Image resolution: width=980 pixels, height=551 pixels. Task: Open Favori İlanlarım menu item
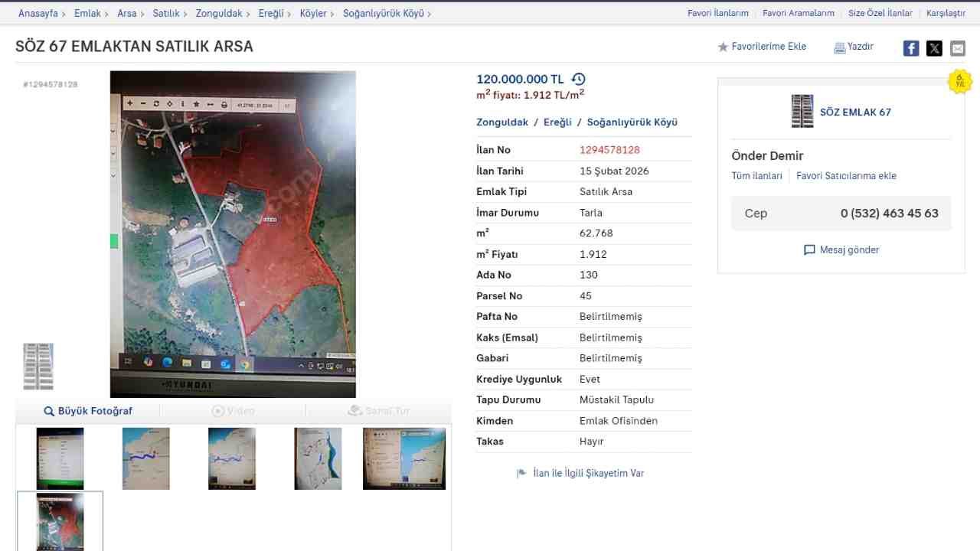717,13
